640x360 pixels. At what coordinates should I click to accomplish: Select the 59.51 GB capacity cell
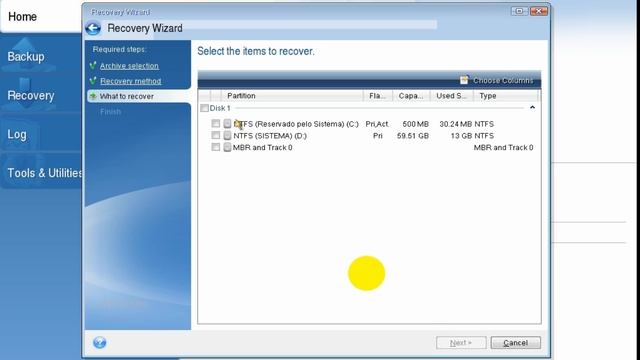pos(413,136)
